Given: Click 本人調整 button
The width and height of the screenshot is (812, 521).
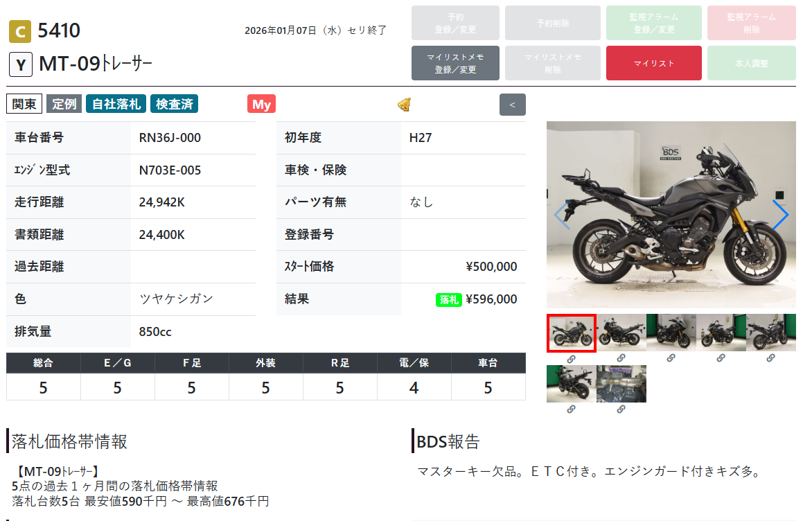Looking at the screenshot, I should pyautogui.click(x=752, y=63).
